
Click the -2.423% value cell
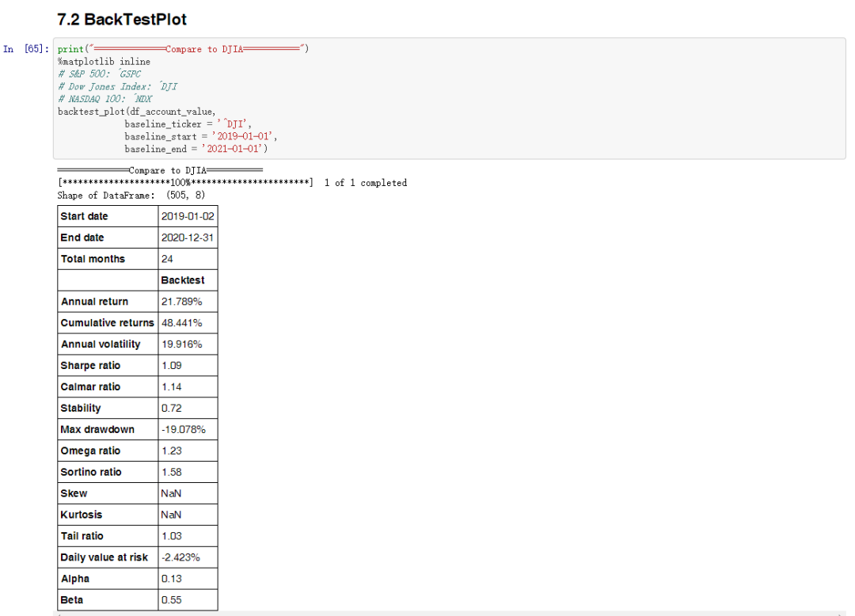pos(188,557)
